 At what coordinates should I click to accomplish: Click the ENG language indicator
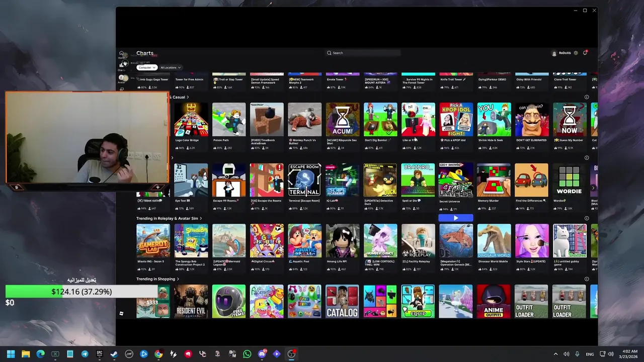point(590,354)
